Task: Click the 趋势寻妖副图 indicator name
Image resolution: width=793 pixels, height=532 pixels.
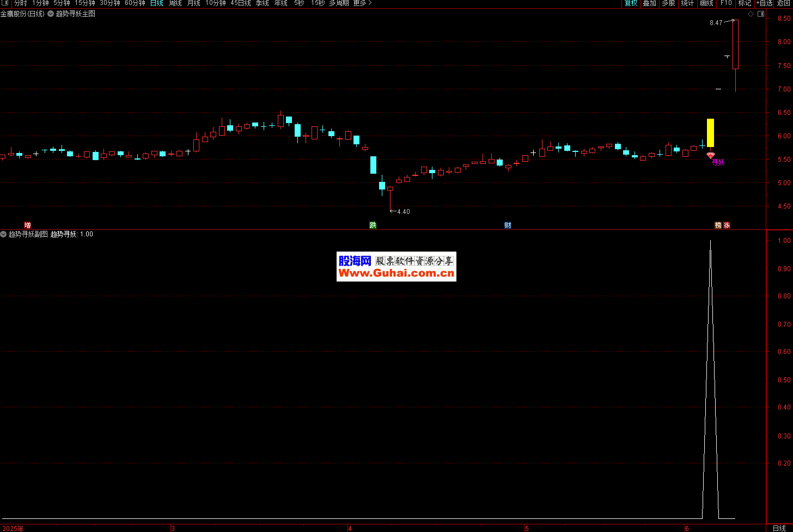Action: [28, 234]
